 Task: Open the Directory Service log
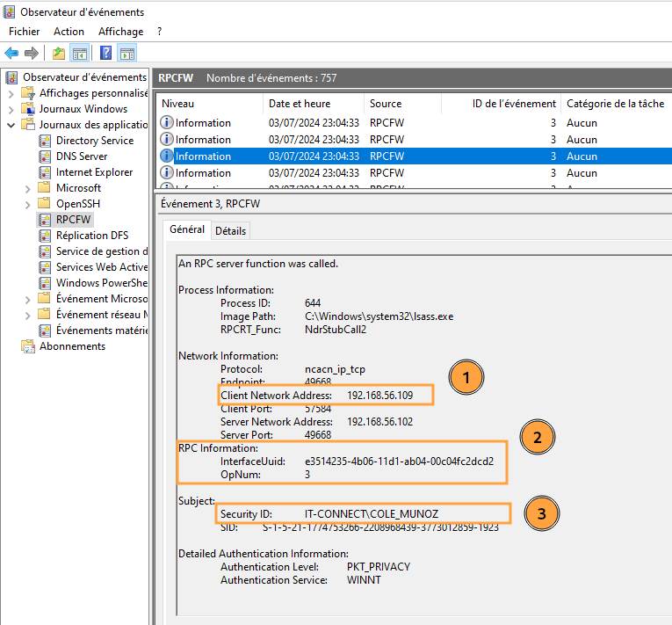pyautogui.click(x=94, y=141)
